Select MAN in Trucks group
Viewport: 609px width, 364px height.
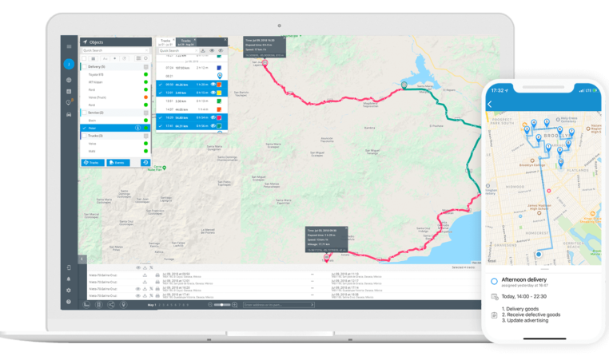(115, 152)
